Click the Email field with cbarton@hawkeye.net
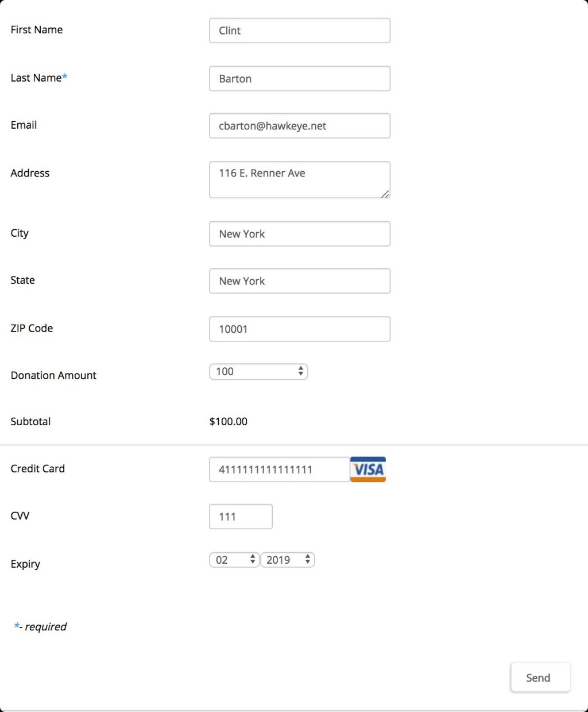Image resolution: width=588 pixels, height=712 pixels. point(299,125)
